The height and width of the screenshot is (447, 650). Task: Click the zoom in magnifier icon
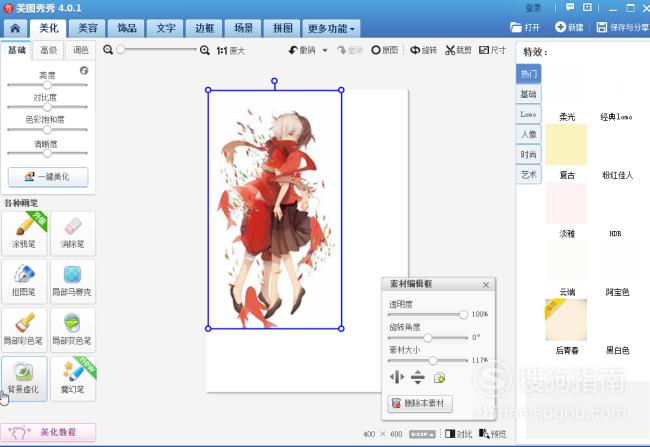[205, 50]
